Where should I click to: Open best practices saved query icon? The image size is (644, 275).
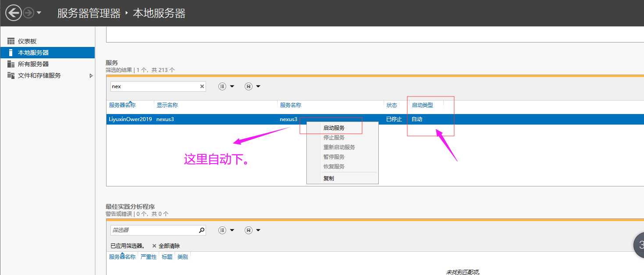pyautogui.click(x=249, y=230)
